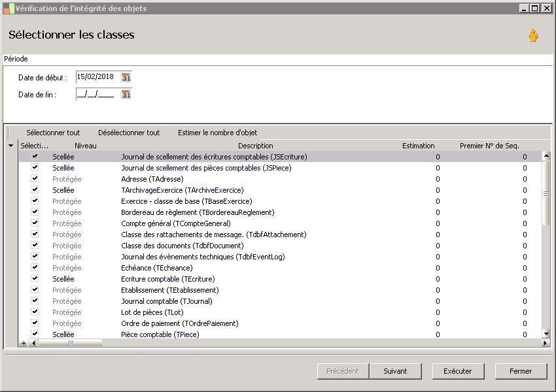Click the orange user icon in header
Image resolution: width=556 pixels, height=392 pixels.
533,36
